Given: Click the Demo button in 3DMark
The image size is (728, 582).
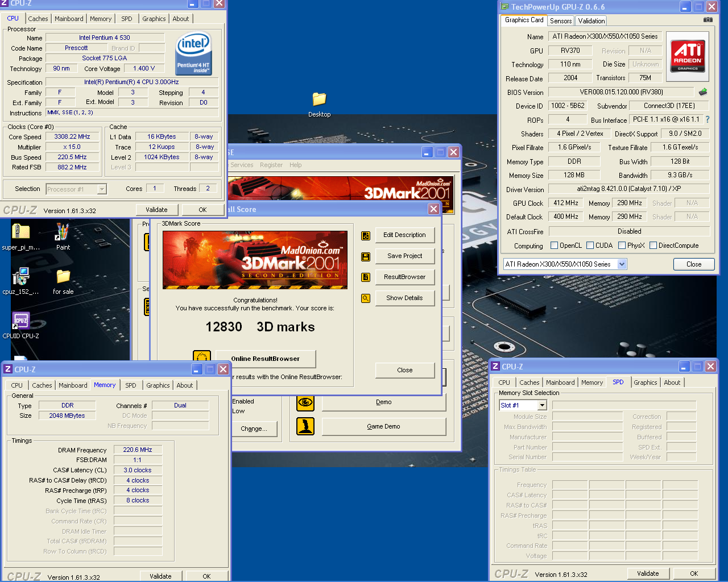Looking at the screenshot, I should point(383,402).
